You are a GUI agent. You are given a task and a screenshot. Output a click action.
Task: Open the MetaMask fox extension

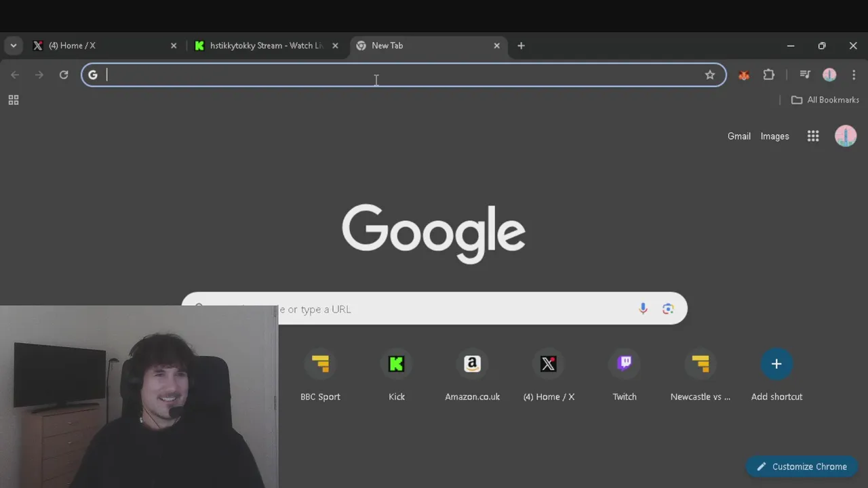tap(744, 75)
